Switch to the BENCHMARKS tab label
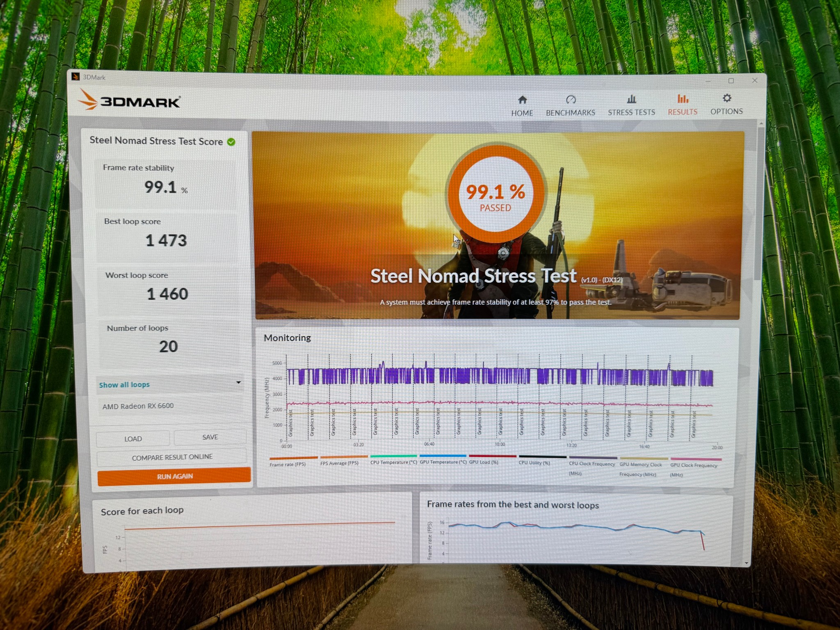This screenshot has width=840, height=630. [570, 113]
